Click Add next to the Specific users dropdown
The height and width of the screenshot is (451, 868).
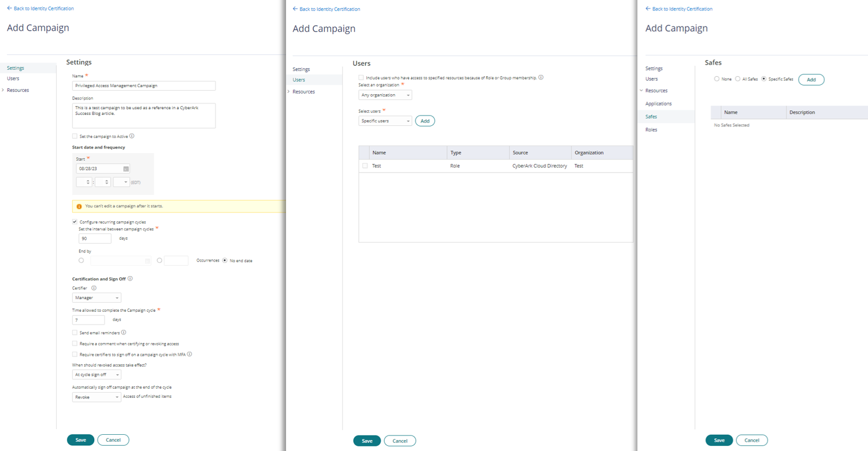(x=425, y=121)
